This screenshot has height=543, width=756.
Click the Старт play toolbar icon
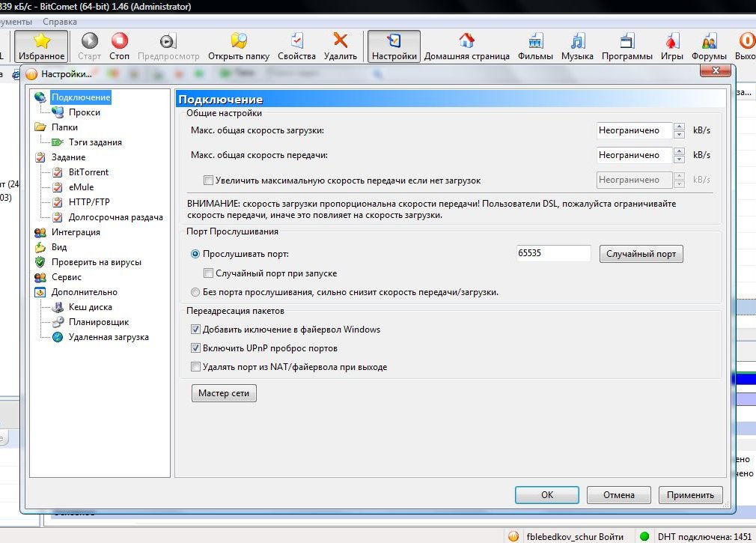tap(90, 41)
